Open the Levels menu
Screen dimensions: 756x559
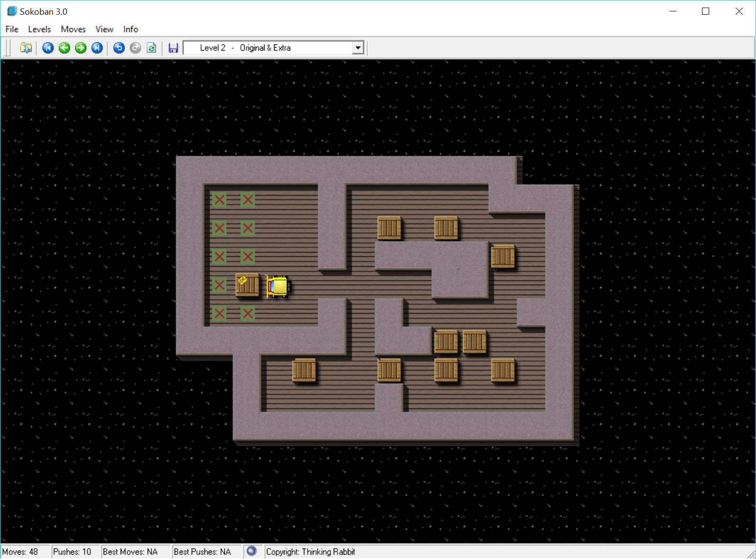point(39,29)
